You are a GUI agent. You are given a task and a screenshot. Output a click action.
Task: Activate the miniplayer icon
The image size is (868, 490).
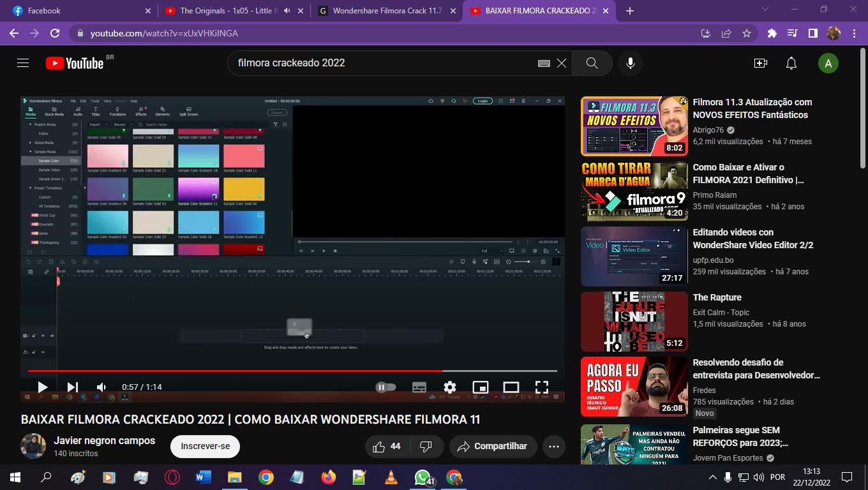pos(480,387)
